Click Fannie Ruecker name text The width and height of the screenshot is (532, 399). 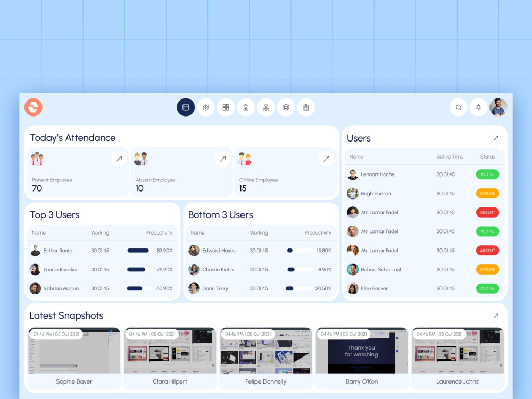pos(61,269)
